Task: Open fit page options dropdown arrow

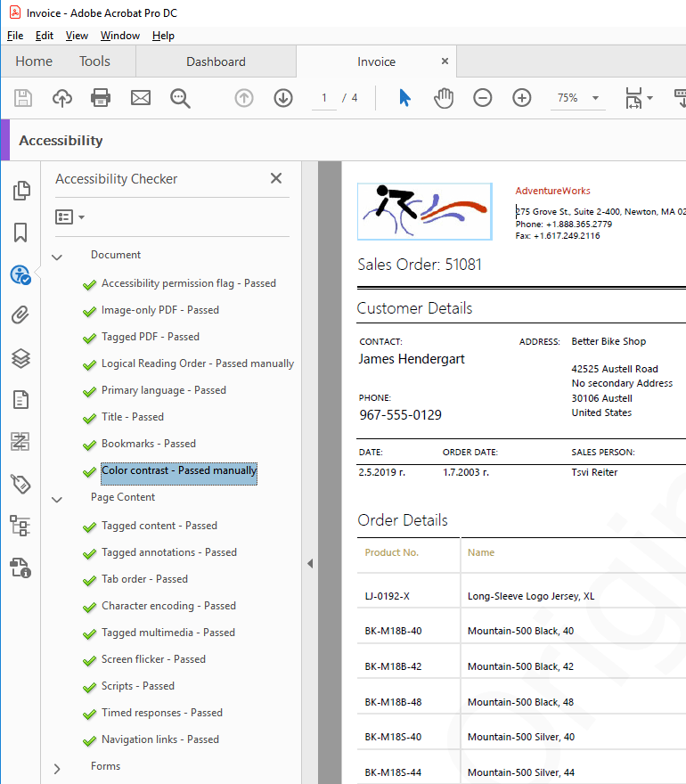Action: (x=650, y=98)
